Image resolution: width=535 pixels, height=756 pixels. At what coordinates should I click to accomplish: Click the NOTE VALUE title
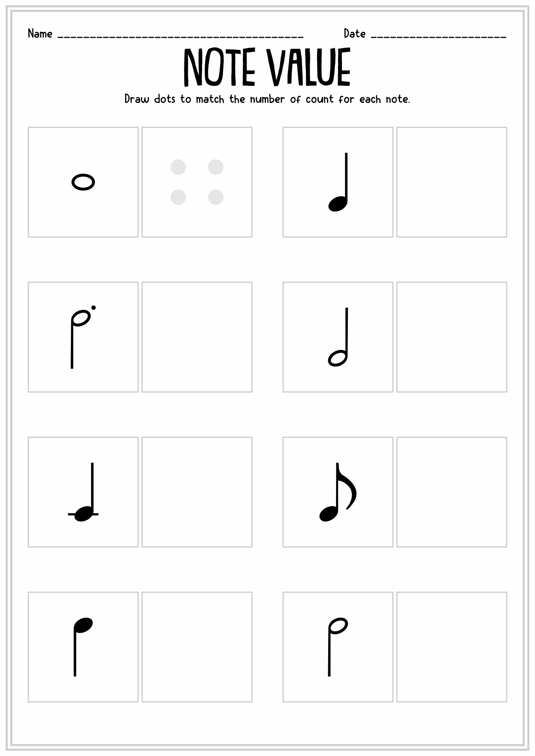267,68
